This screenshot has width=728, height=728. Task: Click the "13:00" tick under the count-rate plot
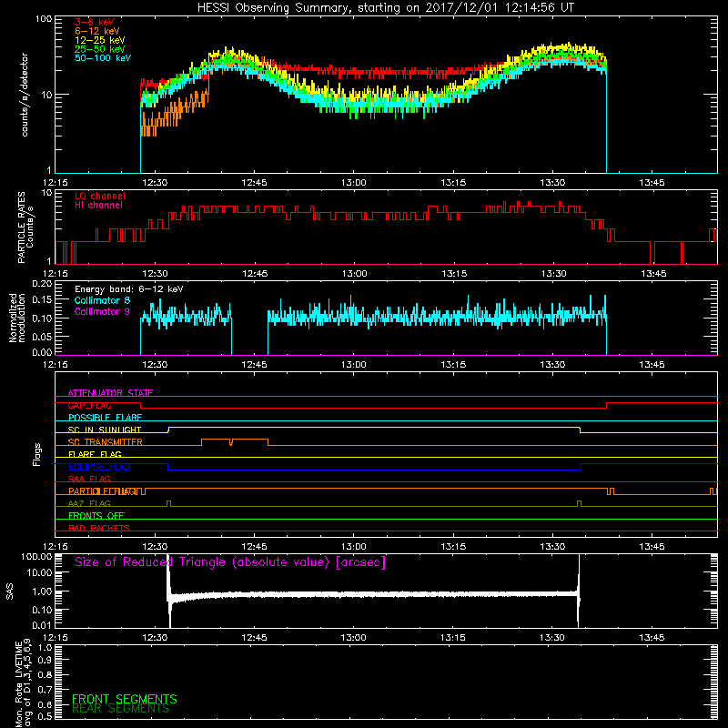354,183
